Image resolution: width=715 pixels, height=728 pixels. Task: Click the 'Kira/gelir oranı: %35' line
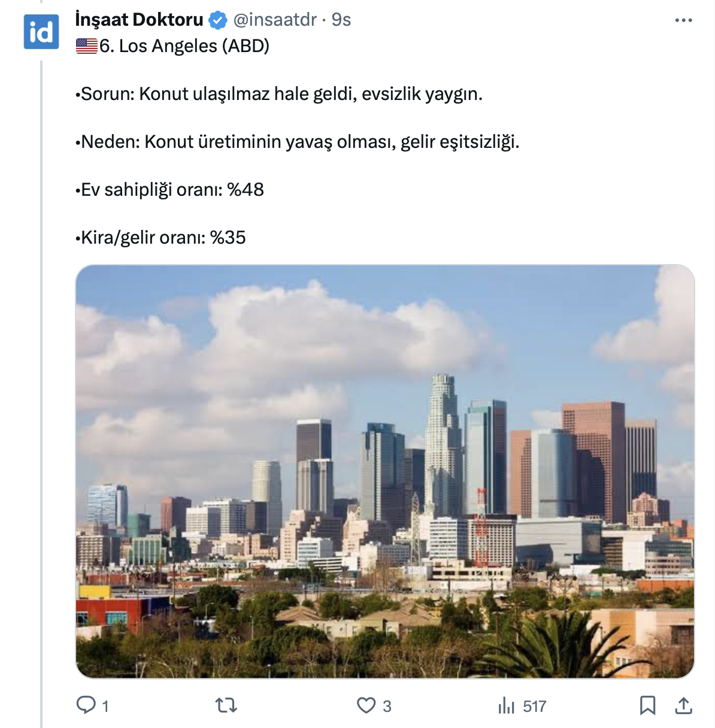(161, 238)
